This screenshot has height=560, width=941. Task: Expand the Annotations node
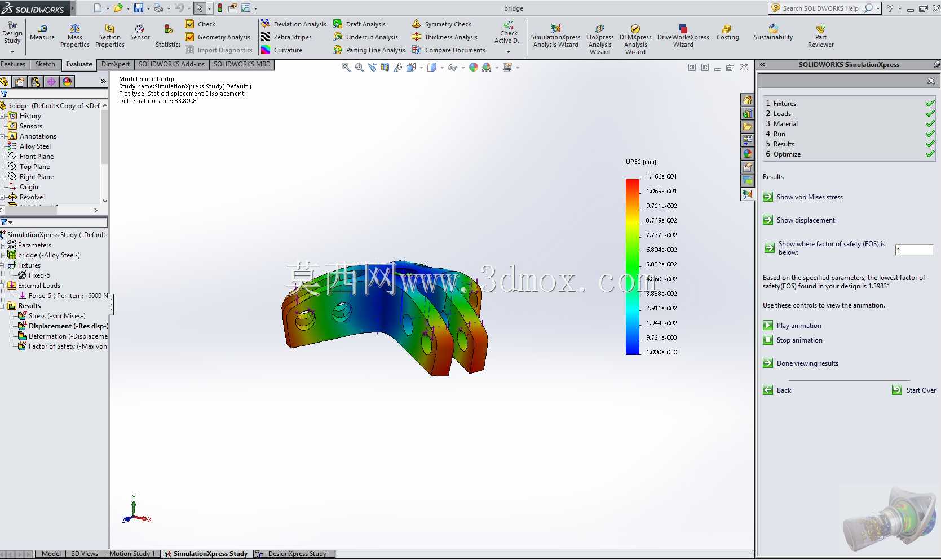(x=3, y=136)
